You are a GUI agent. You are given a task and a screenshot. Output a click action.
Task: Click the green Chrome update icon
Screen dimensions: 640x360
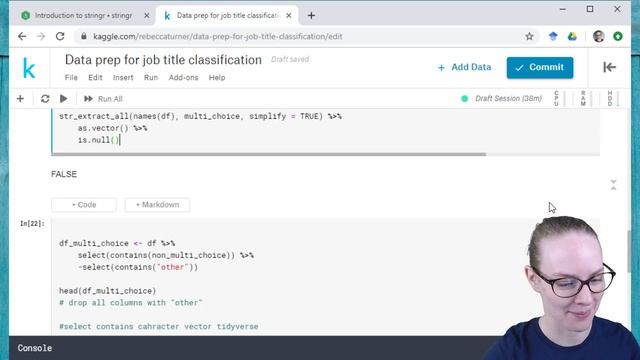(x=618, y=36)
